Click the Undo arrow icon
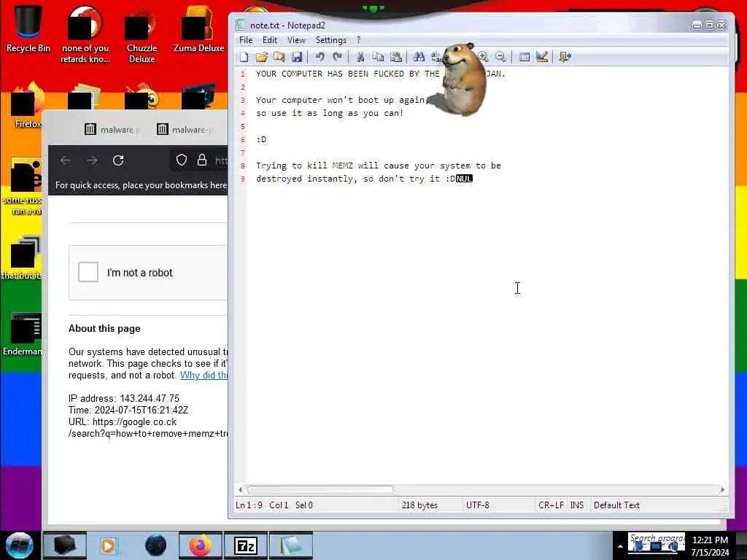 320,57
